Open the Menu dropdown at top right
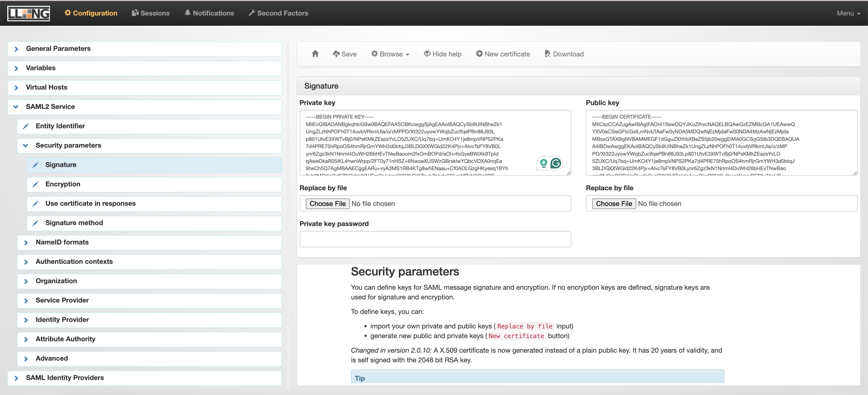The width and height of the screenshot is (868, 395). click(848, 13)
